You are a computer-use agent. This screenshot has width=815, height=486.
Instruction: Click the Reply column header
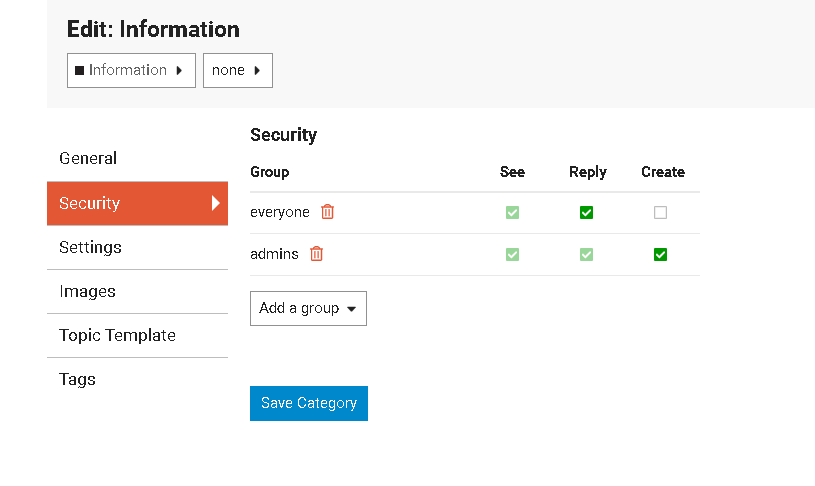pos(588,172)
